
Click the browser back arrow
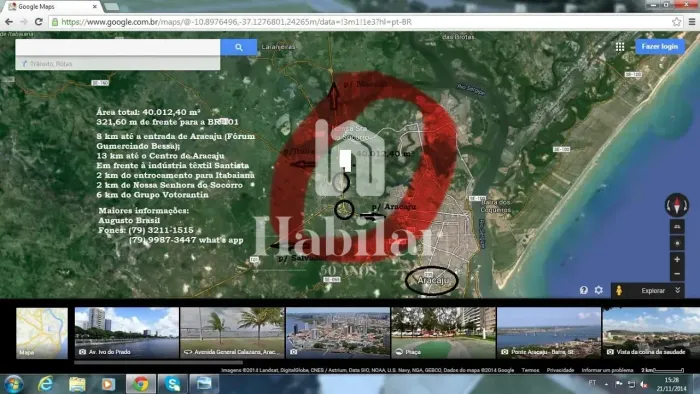9,22
